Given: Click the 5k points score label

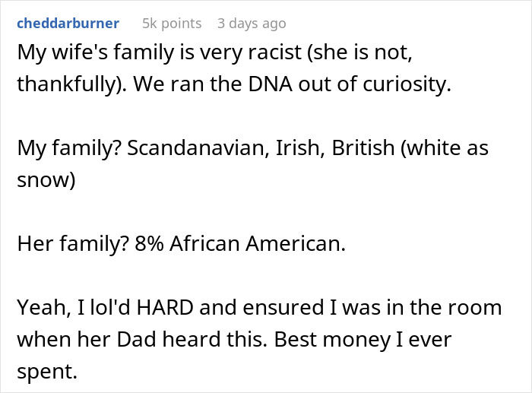Looking at the screenshot, I should click(x=172, y=24).
